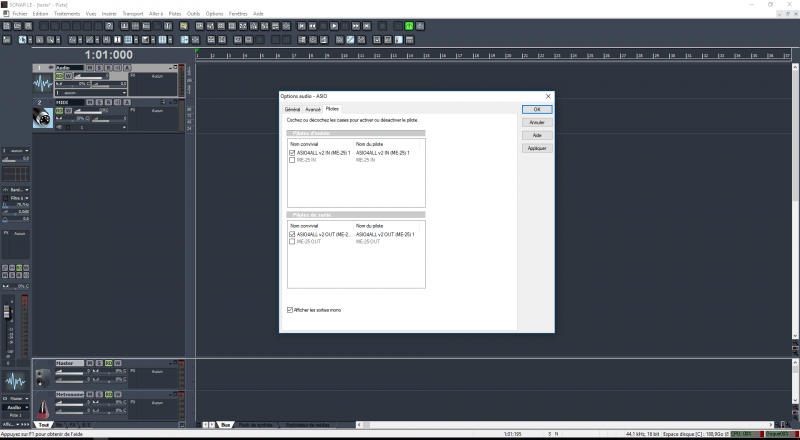Switch to the Général tab in audio options
This screenshot has width=800, height=440.
[x=293, y=108]
